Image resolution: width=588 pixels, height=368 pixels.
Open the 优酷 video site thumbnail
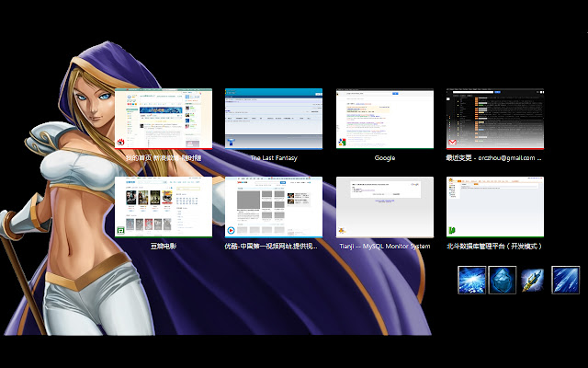274,207
